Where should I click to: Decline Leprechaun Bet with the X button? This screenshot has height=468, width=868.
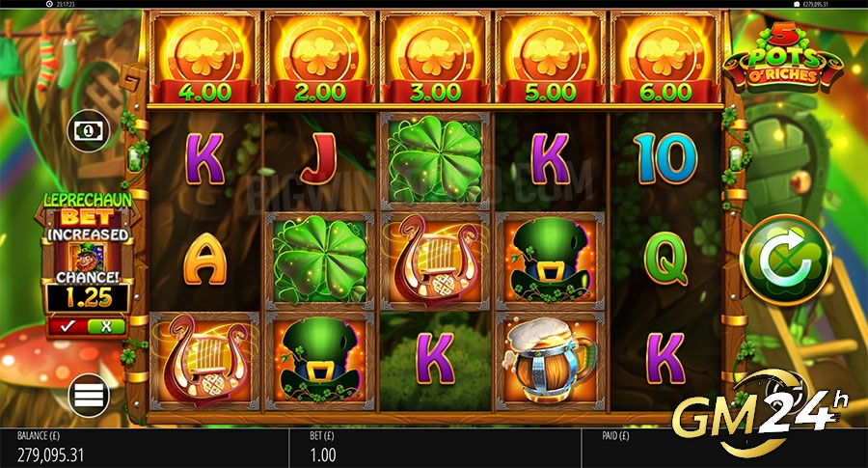106,326
